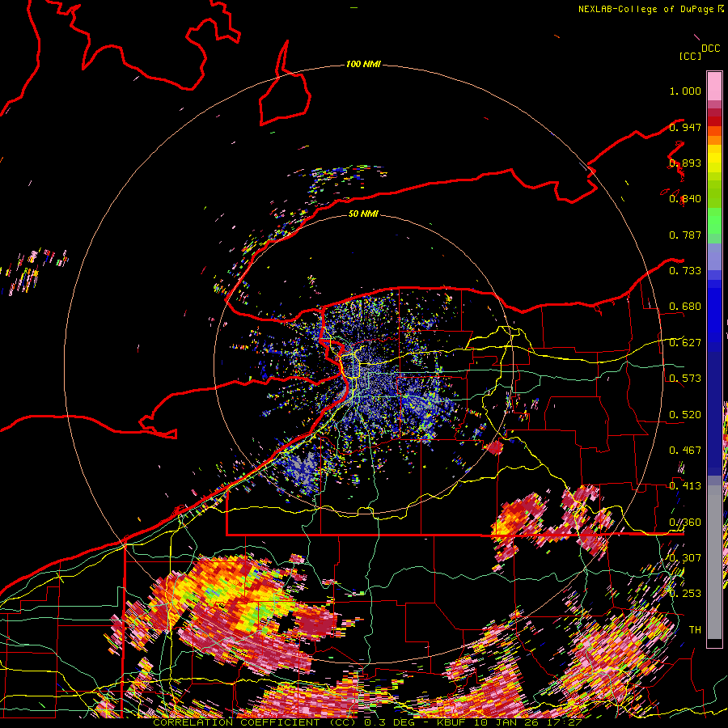Click the 1.000 color bar value
728x728 pixels.
point(685,91)
